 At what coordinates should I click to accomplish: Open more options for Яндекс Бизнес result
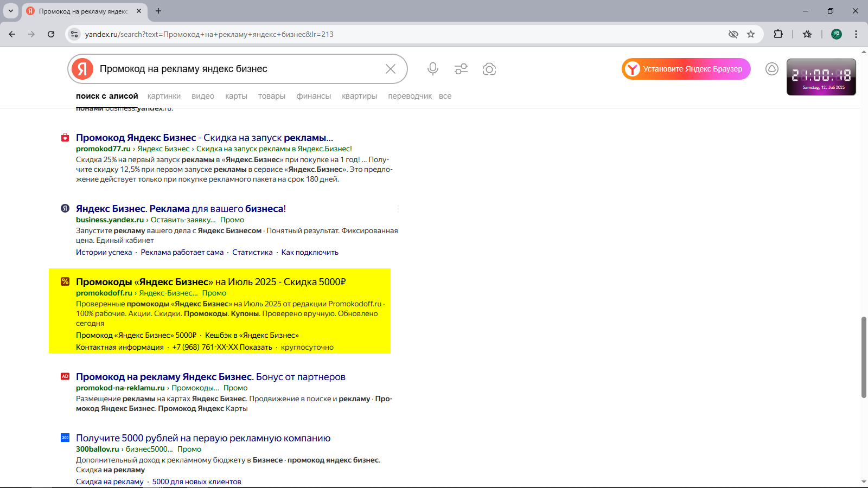click(398, 209)
